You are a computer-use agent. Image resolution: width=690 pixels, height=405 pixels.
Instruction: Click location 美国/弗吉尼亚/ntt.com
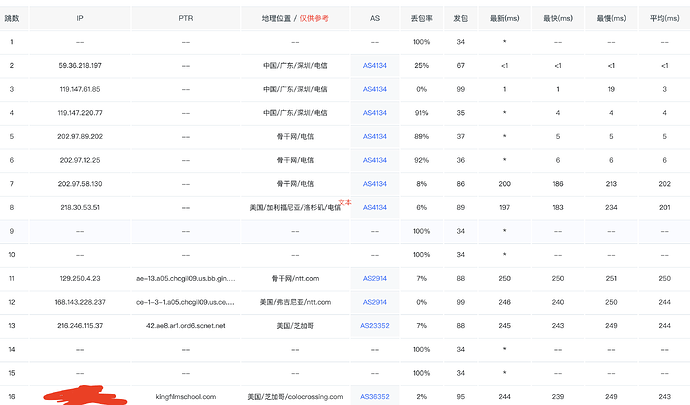point(295,302)
